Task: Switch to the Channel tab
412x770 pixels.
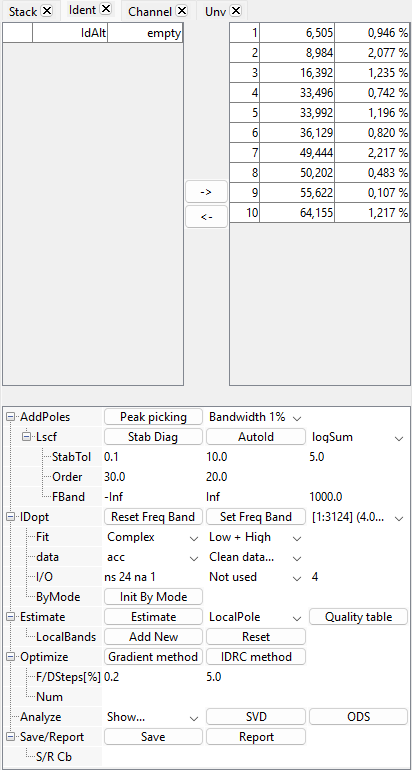Action: (x=150, y=11)
